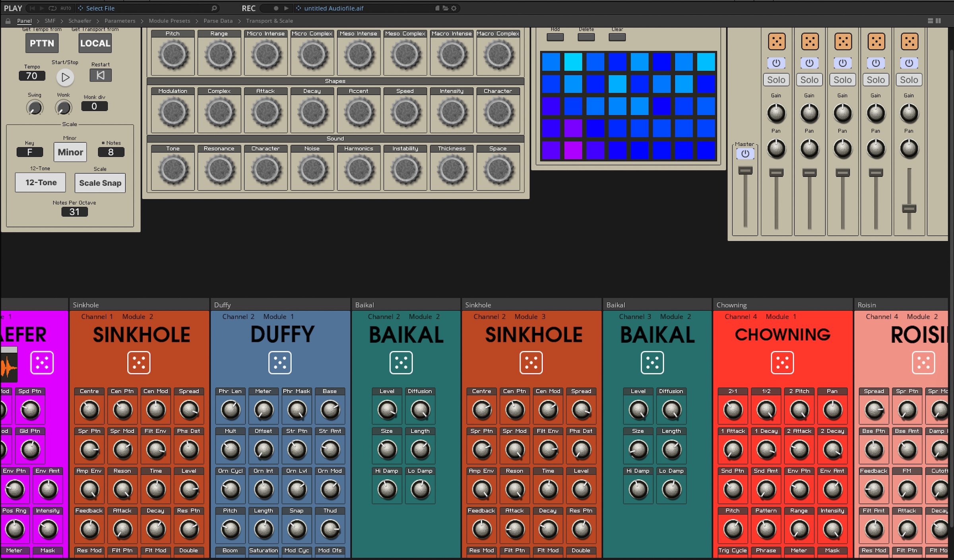Open the recorder settings gear icon

pyautogui.click(x=454, y=8)
